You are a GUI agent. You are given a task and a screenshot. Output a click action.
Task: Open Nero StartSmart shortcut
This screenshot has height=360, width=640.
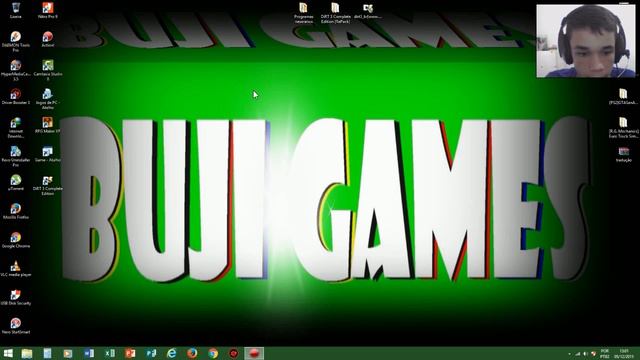pyautogui.click(x=16, y=325)
